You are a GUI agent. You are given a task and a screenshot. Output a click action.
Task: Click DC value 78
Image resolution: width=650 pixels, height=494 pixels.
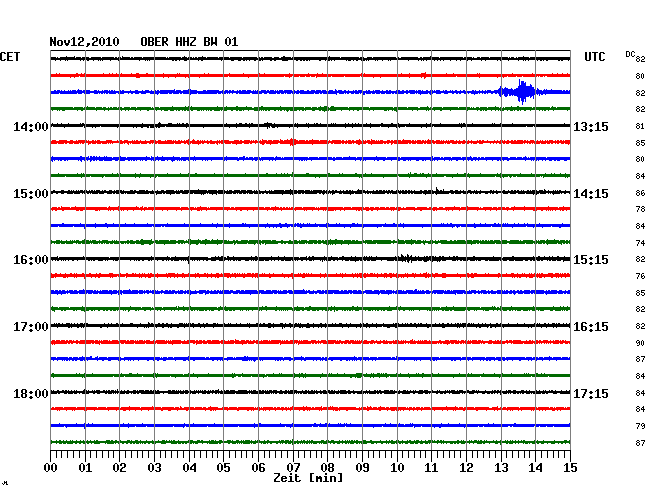[640, 209]
